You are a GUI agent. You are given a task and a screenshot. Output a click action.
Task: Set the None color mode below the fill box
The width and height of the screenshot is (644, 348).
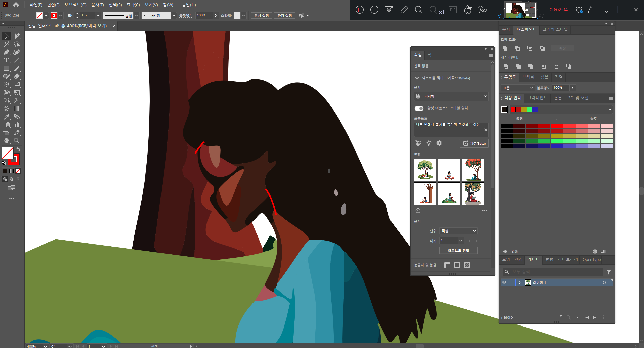tap(18, 171)
